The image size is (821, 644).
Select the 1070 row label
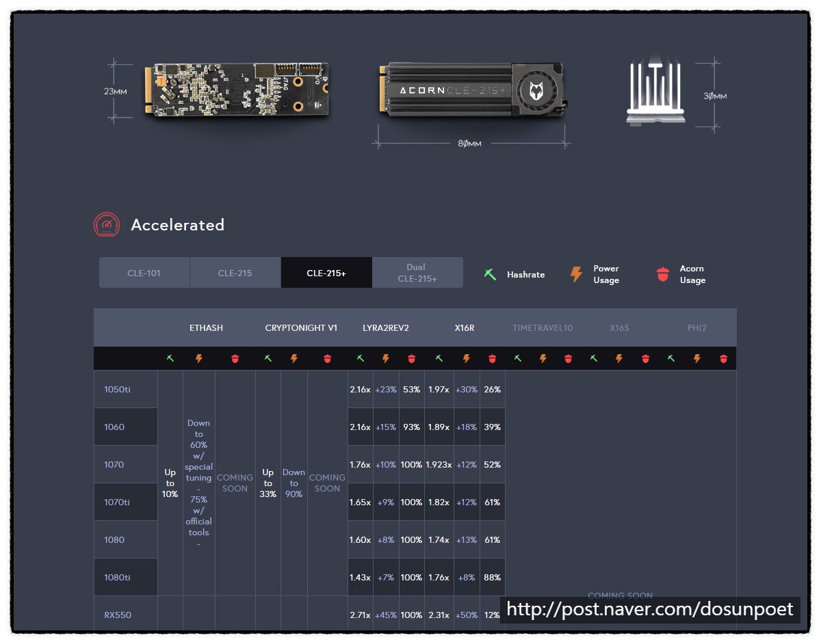(126, 465)
